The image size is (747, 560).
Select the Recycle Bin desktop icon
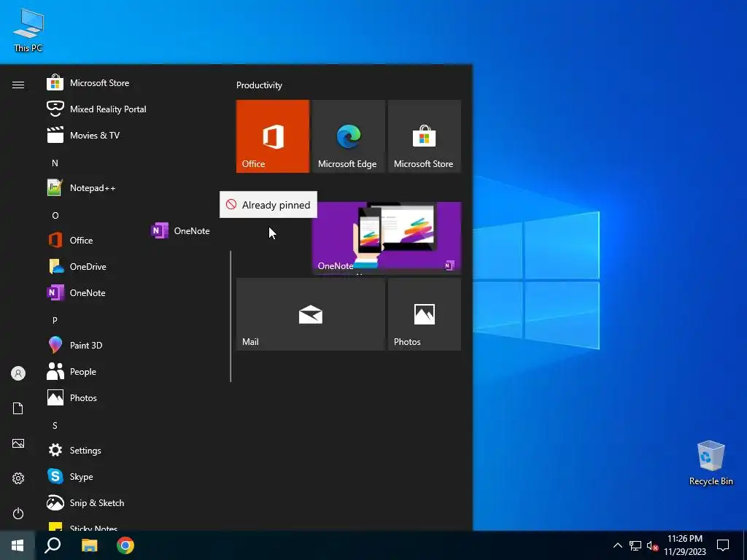[711, 463]
